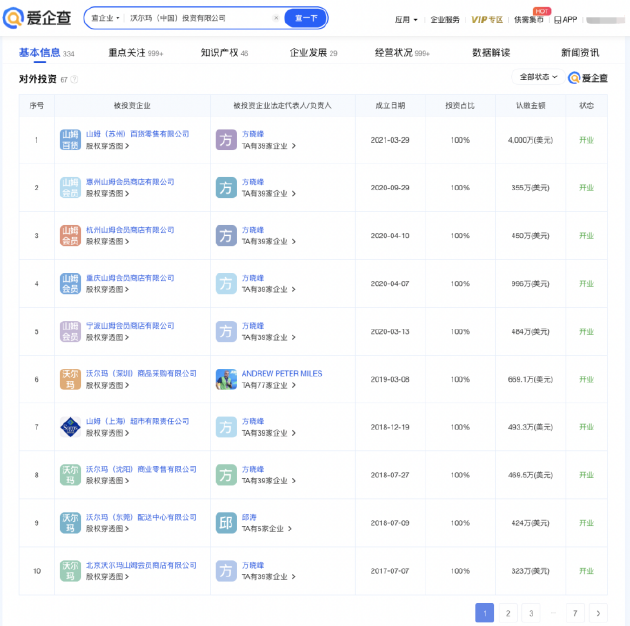The width and height of the screenshot is (630, 626).
Task: Expand TA有39家企业 in row 5
Action: (x=268, y=338)
